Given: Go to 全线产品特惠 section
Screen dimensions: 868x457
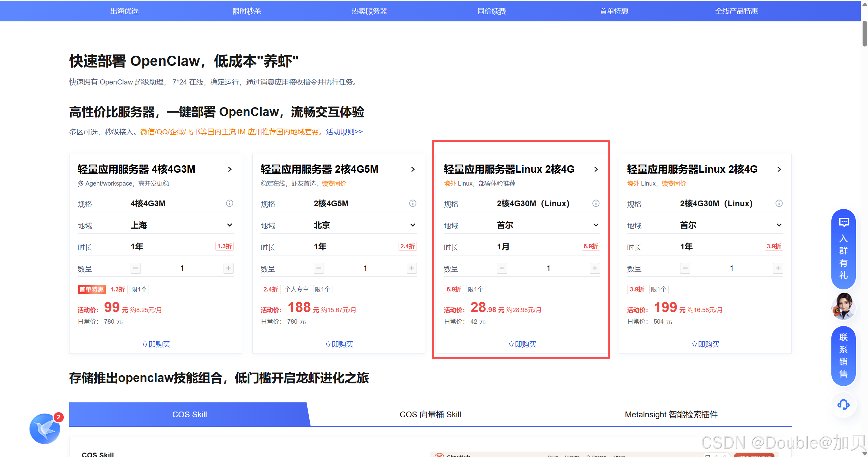Looking at the screenshot, I should coord(736,11).
